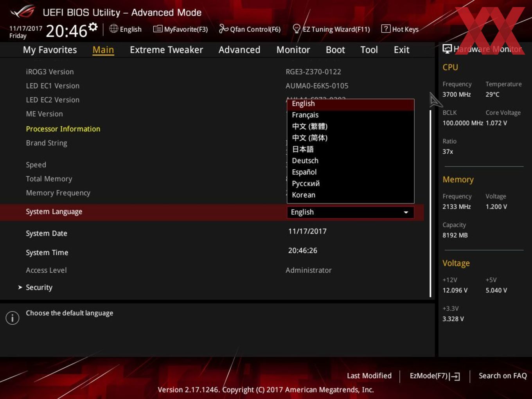The image size is (532, 399).
Task: Click the Total Memory label
Action: point(49,179)
